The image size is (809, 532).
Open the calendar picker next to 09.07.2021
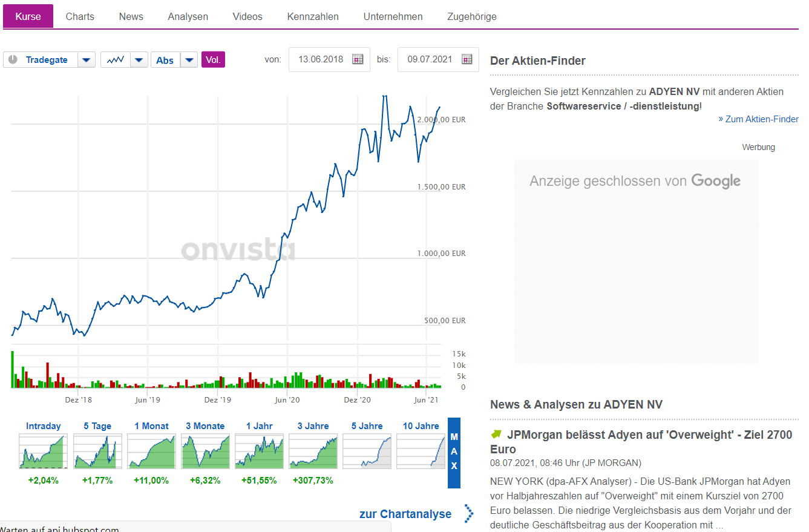click(466, 59)
